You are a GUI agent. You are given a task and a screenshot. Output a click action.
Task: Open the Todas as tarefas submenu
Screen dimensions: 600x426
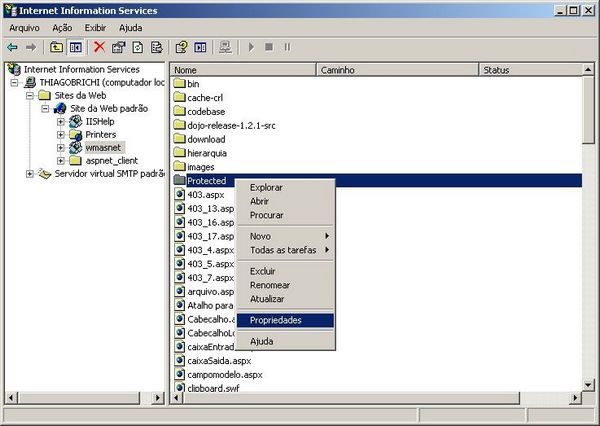pyautogui.click(x=286, y=250)
